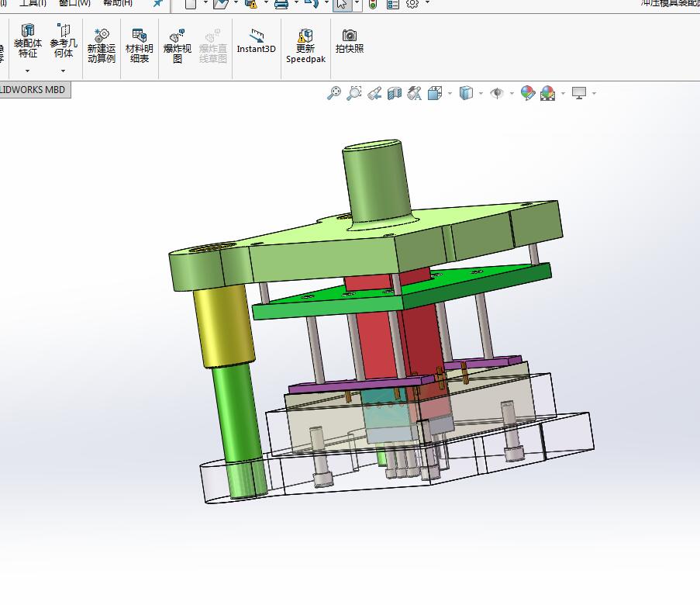Click the Rebuild traffic light icon
The image size is (700, 605).
click(373, 5)
